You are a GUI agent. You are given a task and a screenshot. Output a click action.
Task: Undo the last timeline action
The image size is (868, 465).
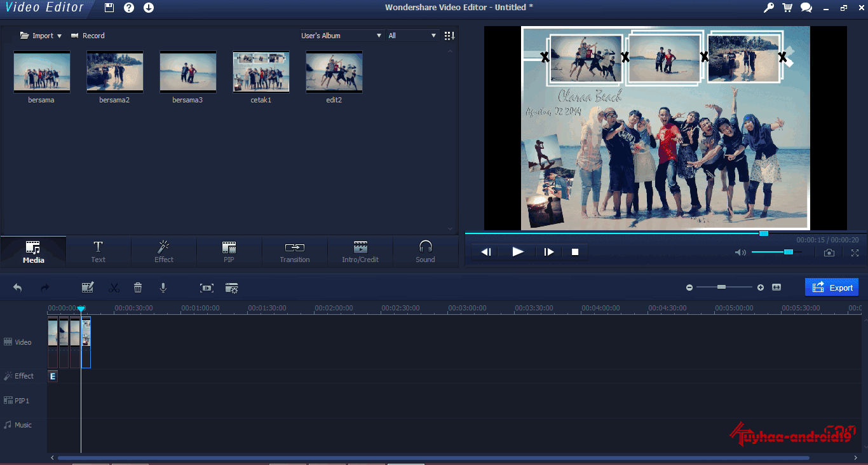coord(17,288)
